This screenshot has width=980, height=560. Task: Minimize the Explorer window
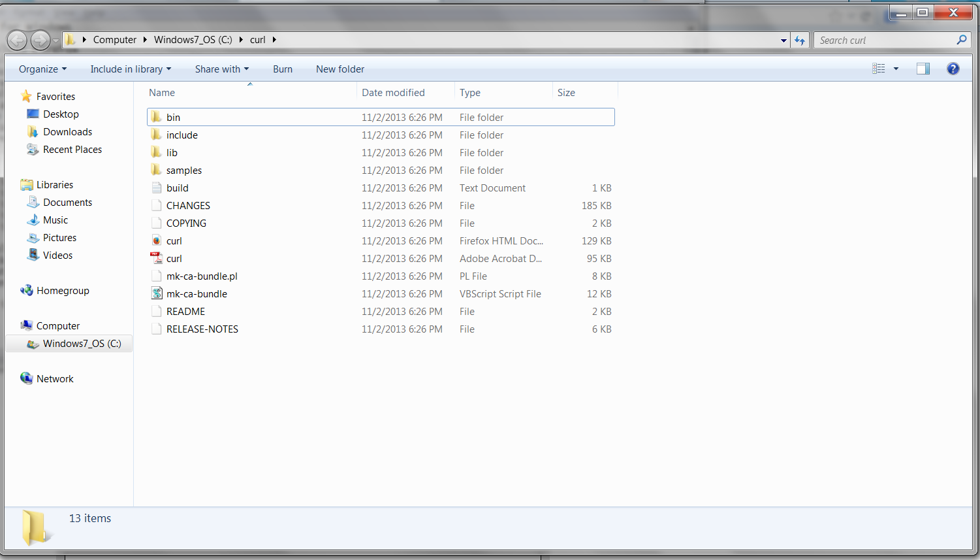point(901,12)
